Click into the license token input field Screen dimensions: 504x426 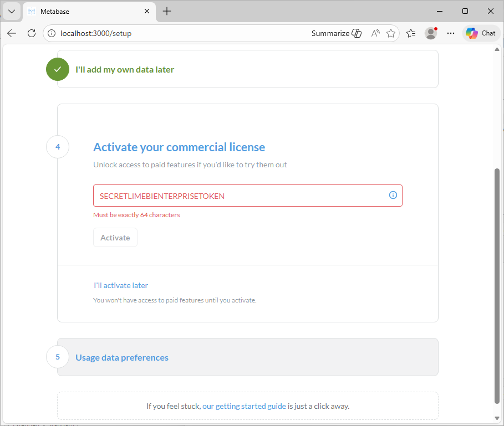(x=238, y=196)
